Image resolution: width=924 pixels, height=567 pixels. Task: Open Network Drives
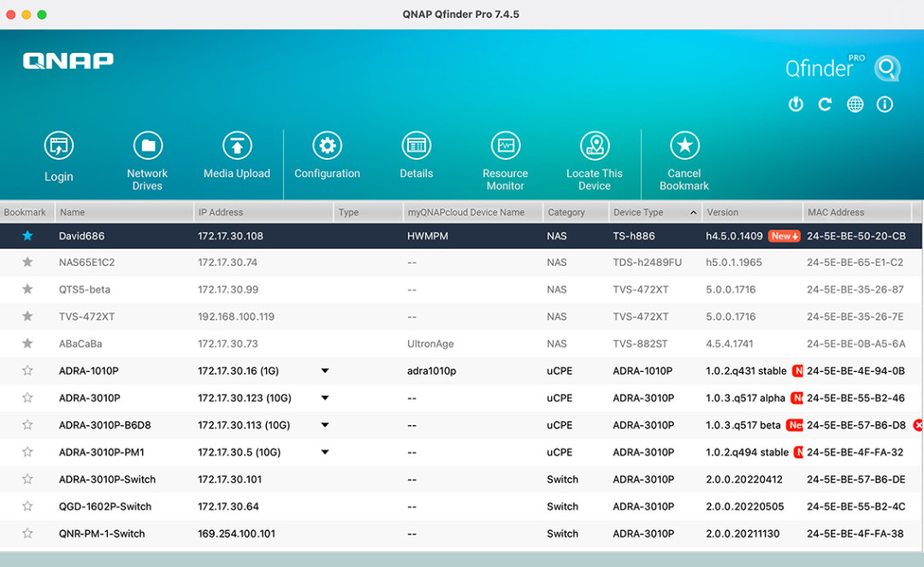click(147, 161)
